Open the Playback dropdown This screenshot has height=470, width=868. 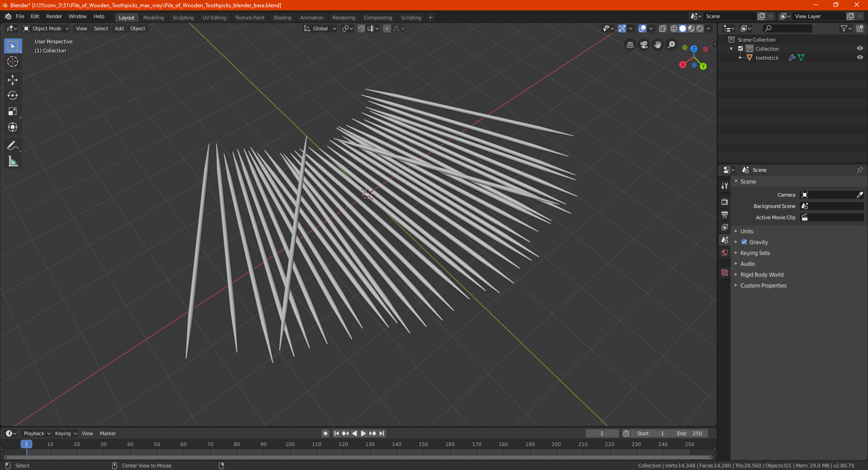pyautogui.click(x=37, y=433)
